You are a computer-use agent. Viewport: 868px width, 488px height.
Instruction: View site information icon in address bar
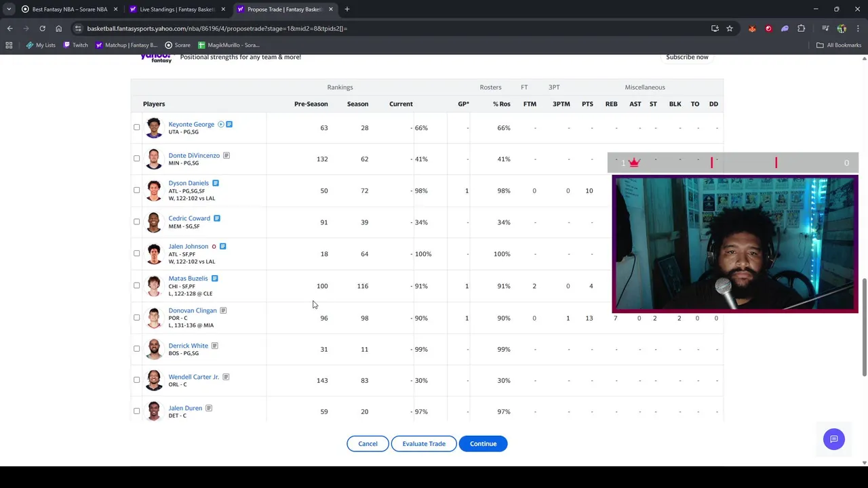(x=78, y=28)
